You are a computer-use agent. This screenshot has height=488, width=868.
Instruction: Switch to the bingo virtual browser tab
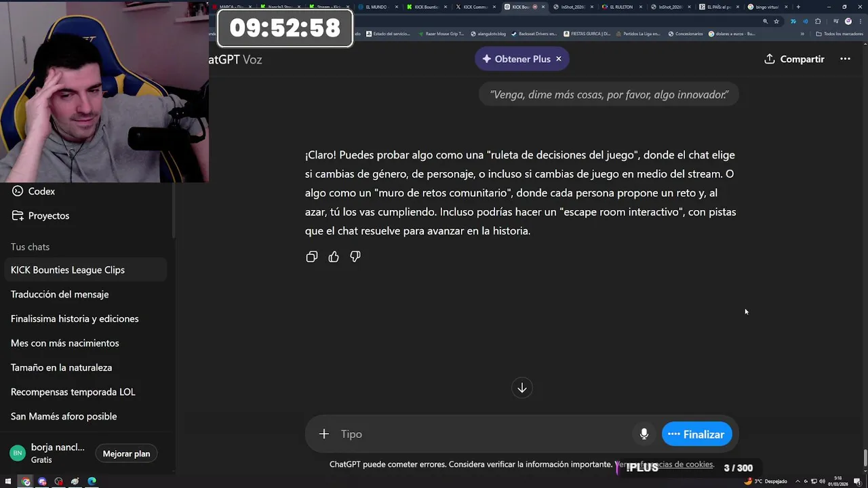767,7
